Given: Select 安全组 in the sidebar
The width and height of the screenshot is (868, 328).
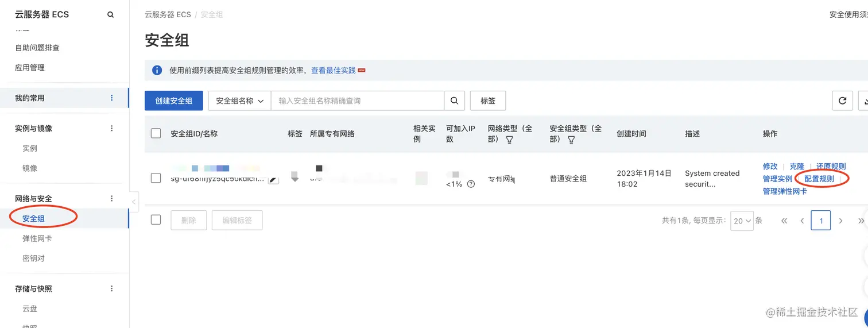Looking at the screenshot, I should [33, 218].
